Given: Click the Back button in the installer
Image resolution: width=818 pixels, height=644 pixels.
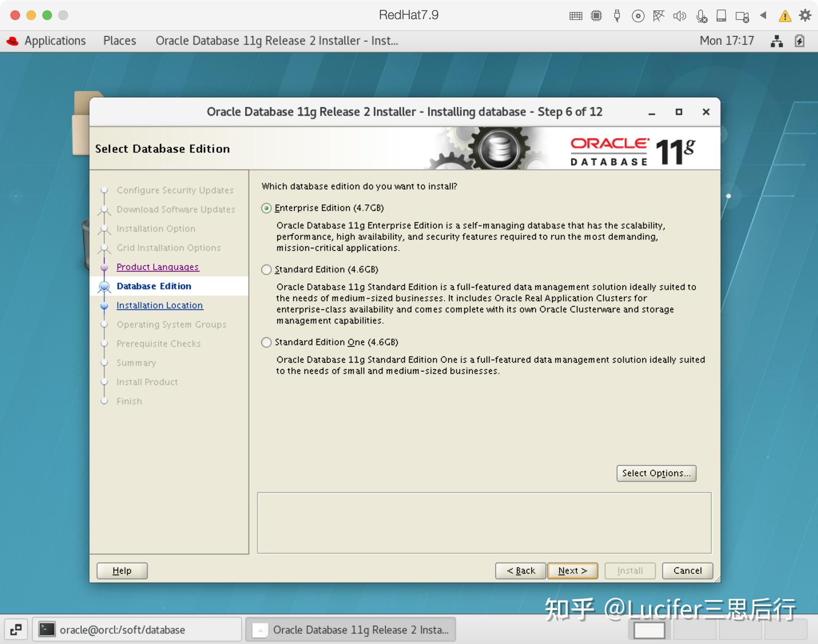Looking at the screenshot, I should [x=520, y=570].
